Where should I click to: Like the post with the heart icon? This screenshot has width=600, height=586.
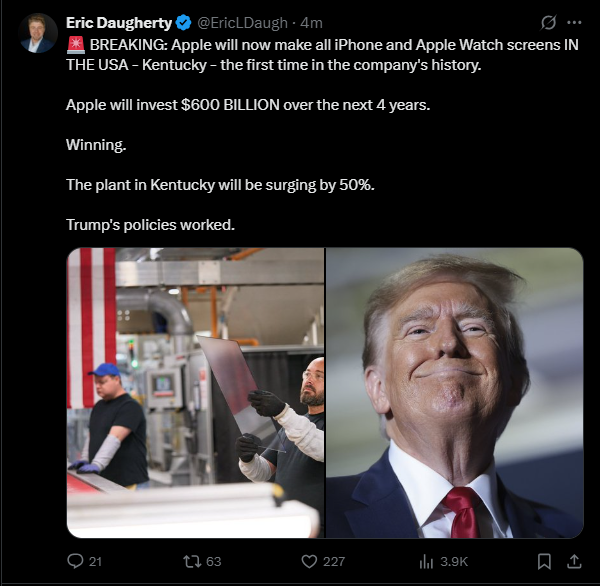309,562
